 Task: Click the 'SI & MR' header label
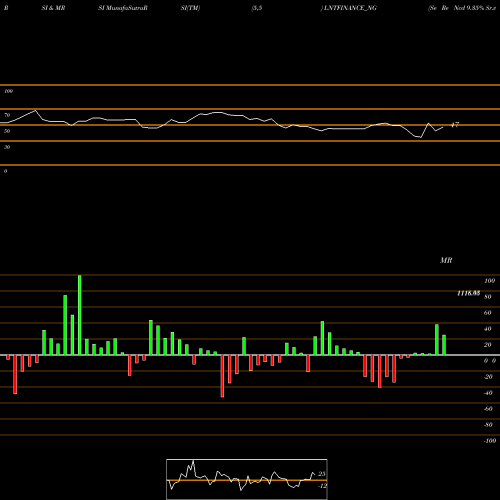click(53, 8)
